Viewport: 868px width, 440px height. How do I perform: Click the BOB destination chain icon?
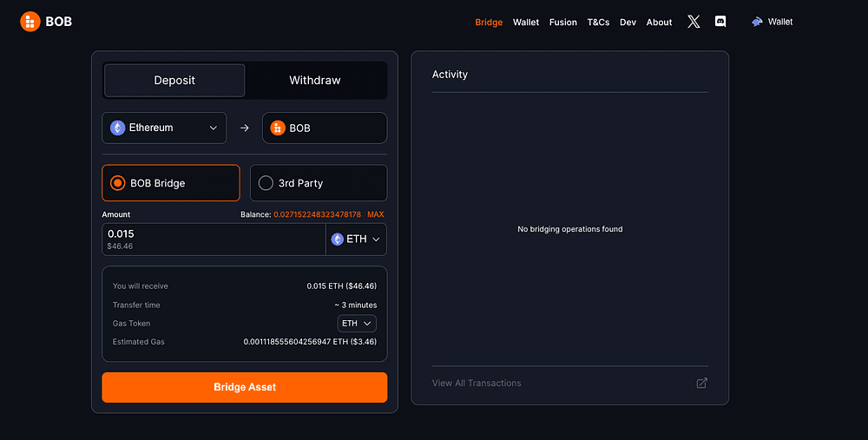coord(278,128)
